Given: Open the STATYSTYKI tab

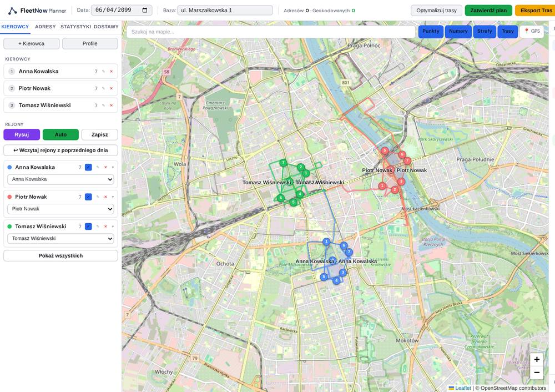Looking at the screenshot, I should tap(75, 27).
